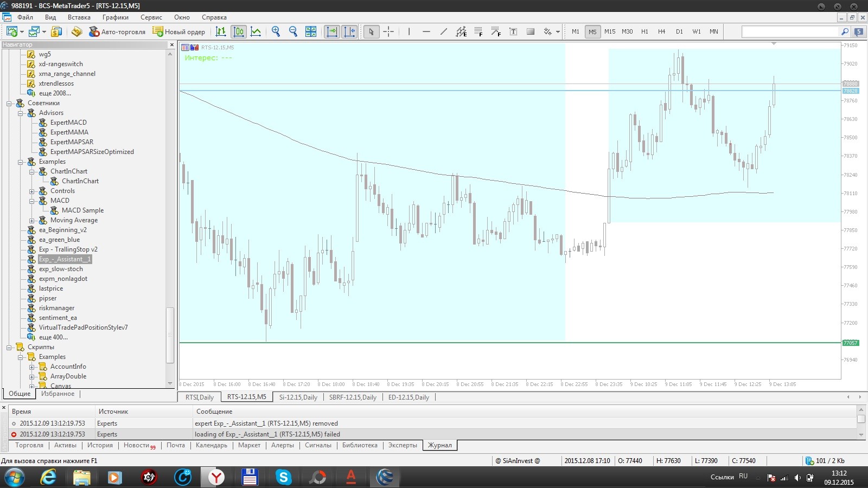Viewport: 868px width, 488px height.
Task: Switch to Избранное tab in Navigator
Action: pyautogui.click(x=58, y=394)
